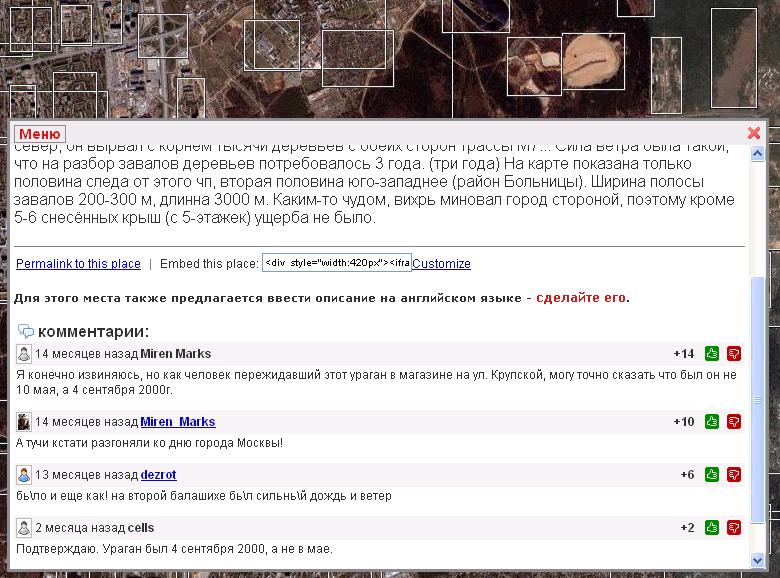
Task: Thumbs down the +10 comment by Miren_Marks
Action: coord(734,422)
